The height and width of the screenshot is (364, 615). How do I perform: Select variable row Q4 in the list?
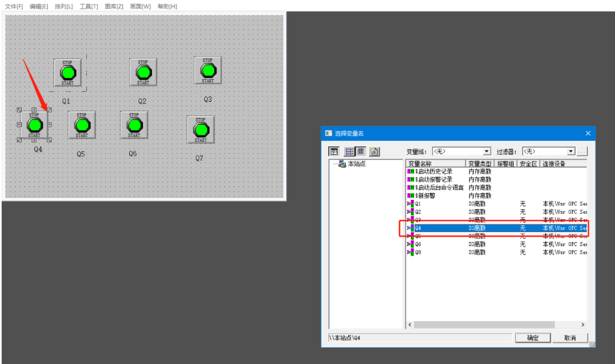[496, 228]
